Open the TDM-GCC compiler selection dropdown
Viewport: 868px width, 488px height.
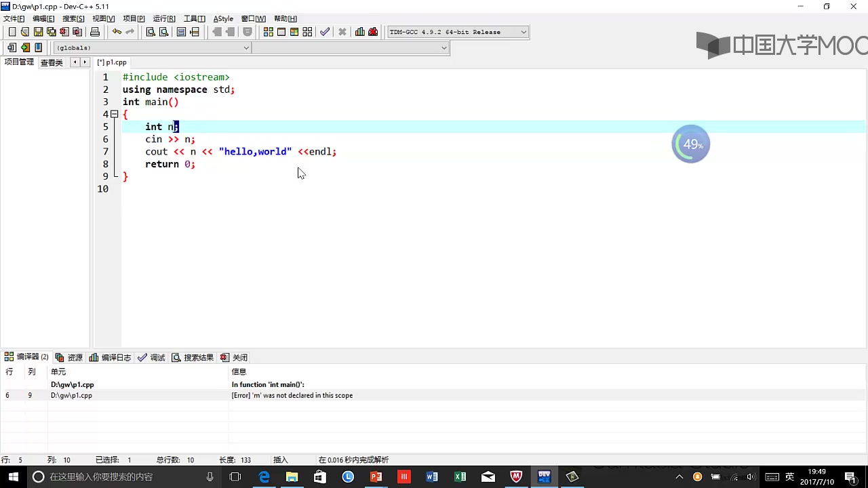click(458, 32)
